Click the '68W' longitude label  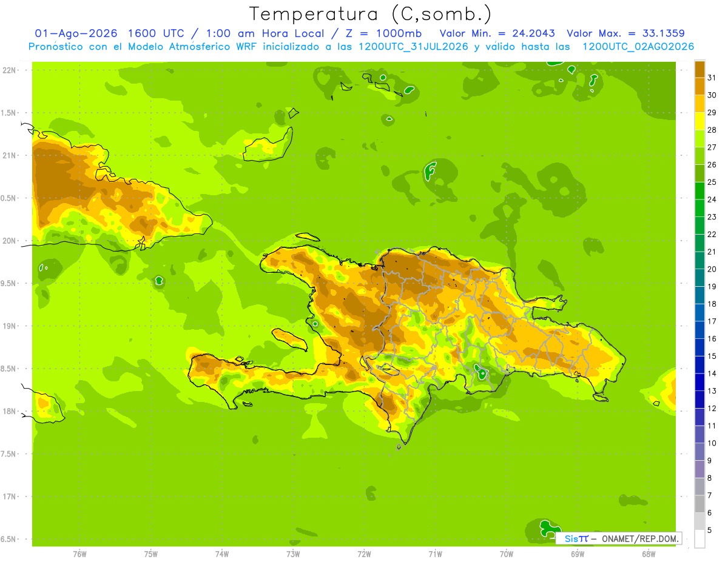click(649, 554)
